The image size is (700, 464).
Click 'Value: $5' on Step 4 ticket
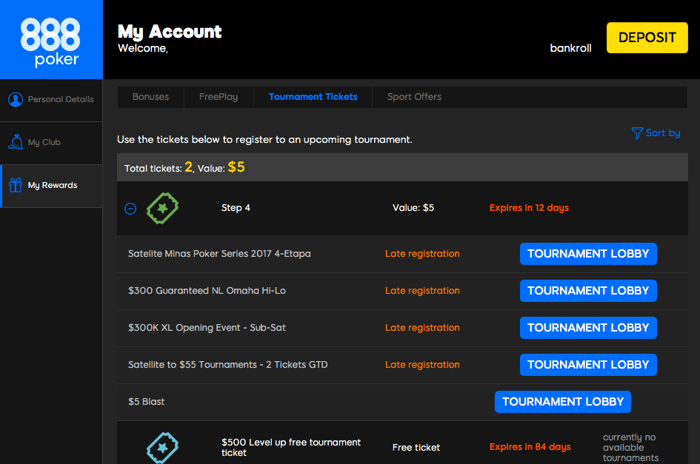413,208
